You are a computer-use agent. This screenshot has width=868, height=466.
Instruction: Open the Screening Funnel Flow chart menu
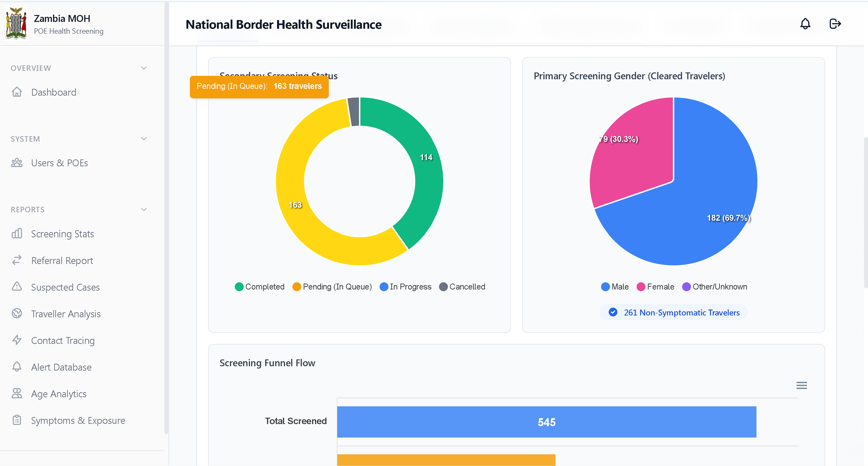(802, 385)
